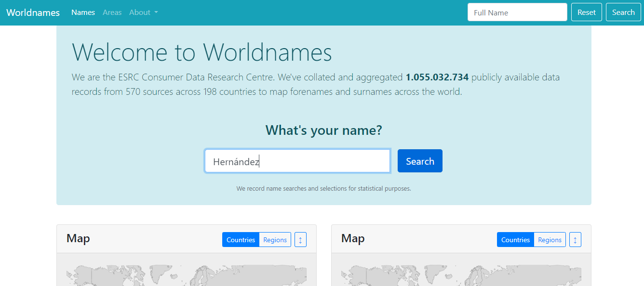Screen dimensions: 644x286
Task: Click the vertical resize icon on right Map panel
Action: (575, 240)
